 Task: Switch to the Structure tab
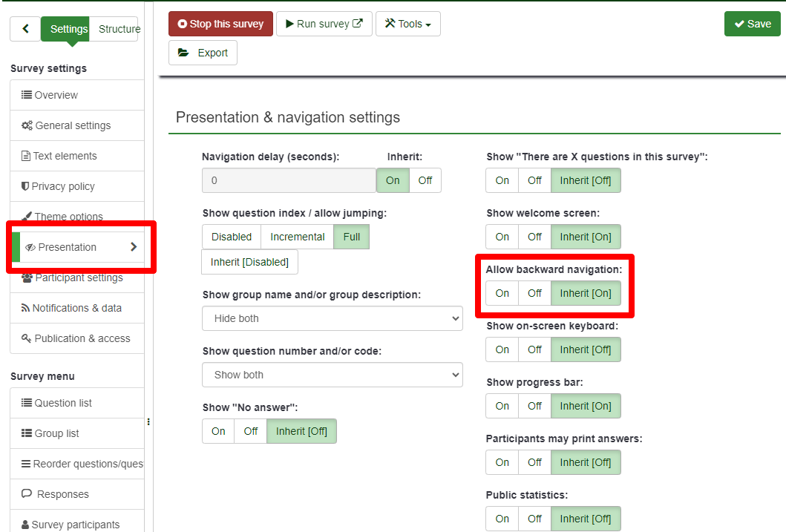[119, 29]
